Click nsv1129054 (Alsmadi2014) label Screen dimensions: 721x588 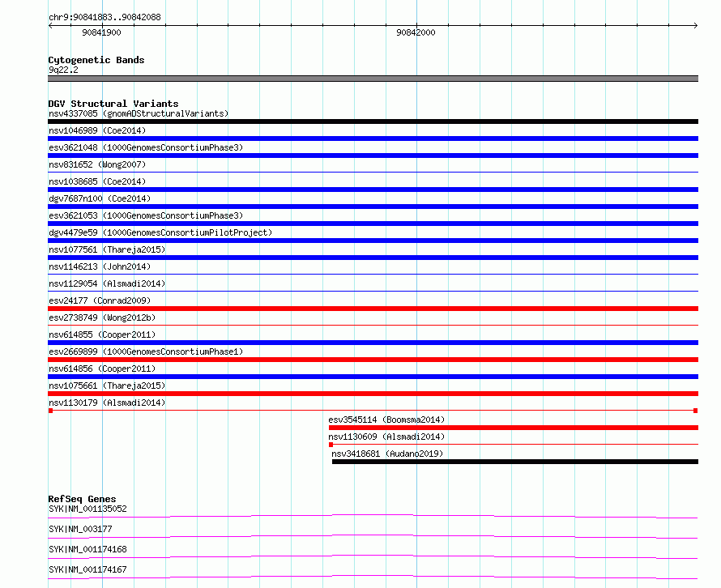click(x=107, y=283)
